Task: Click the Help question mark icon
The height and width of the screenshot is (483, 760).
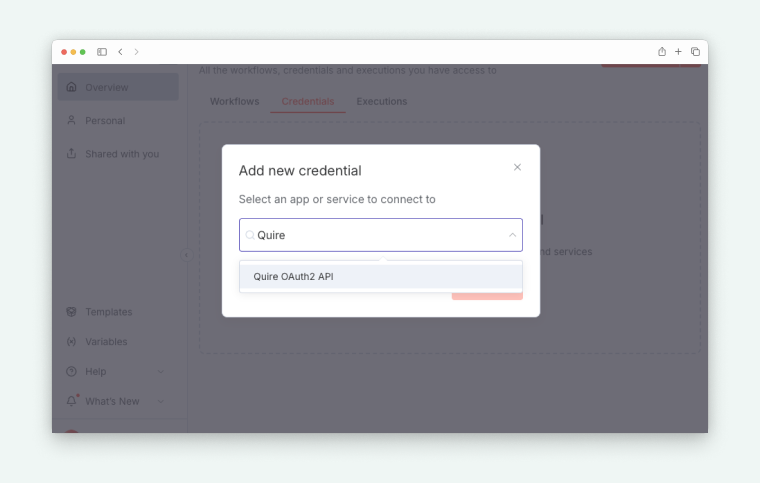Action: pyautogui.click(x=71, y=372)
